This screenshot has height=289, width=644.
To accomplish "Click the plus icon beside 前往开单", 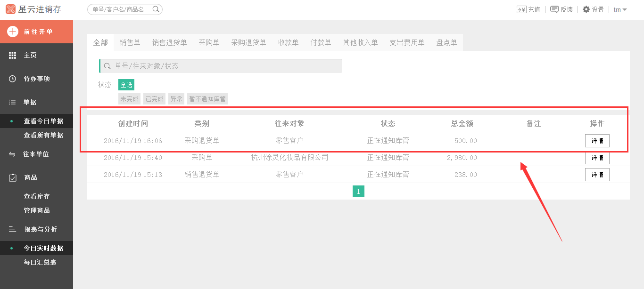I will (x=13, y=32).
